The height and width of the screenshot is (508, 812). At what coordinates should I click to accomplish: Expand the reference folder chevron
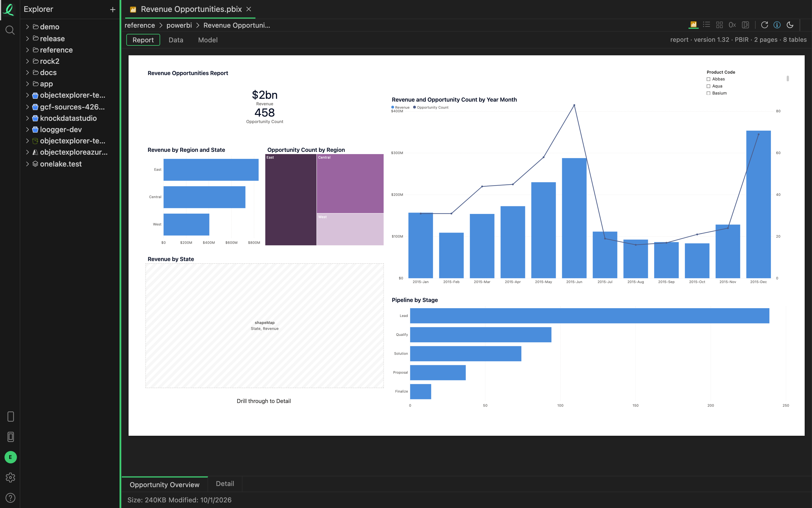[28, 50]
